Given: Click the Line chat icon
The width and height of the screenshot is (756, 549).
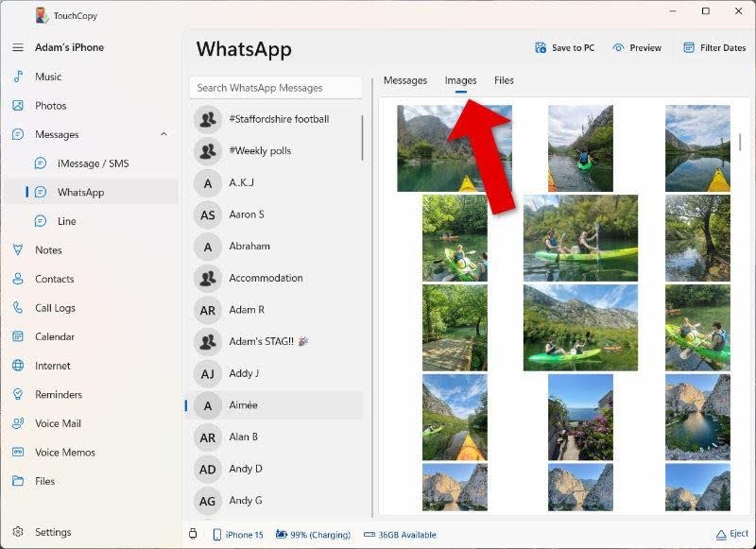Looking at the screenshot, I should pyautogui.click(x=41, y=221).
